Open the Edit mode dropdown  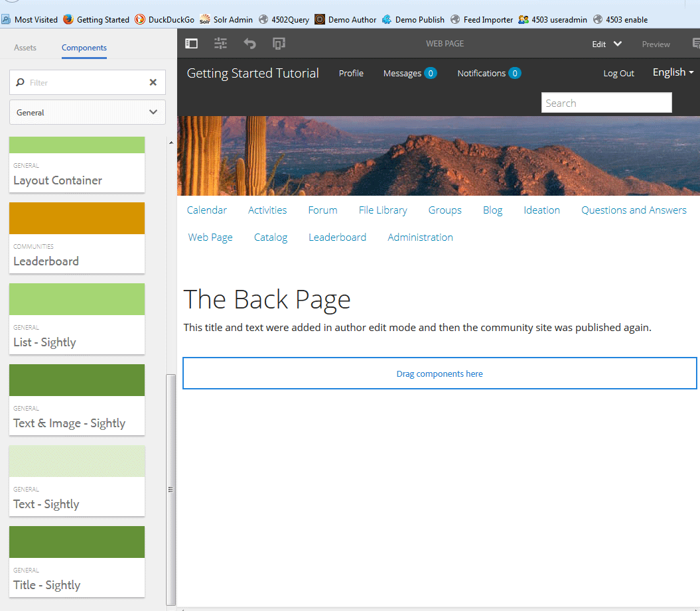[606, 44]
